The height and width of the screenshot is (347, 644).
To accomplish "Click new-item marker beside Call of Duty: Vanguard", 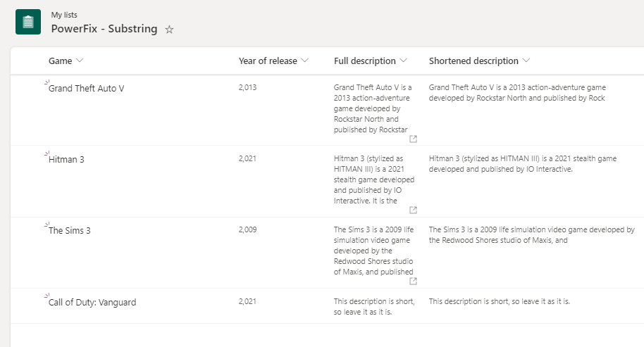I will (x=47, y=296).
